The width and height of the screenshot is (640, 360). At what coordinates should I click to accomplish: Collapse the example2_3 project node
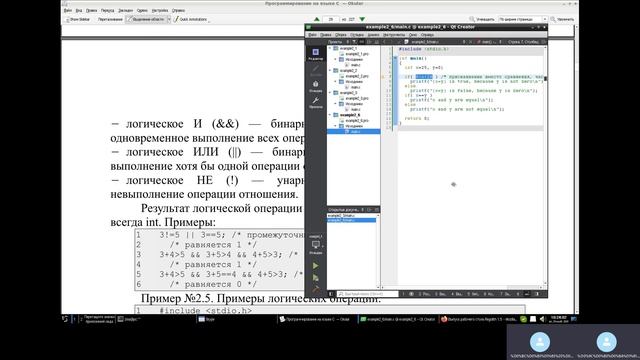click(x=330, y=93)
